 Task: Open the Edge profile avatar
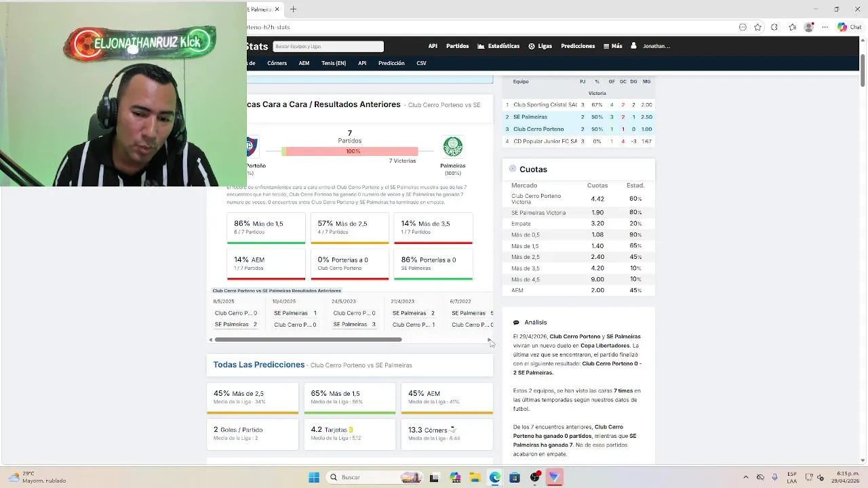click(x=808, y=27)
